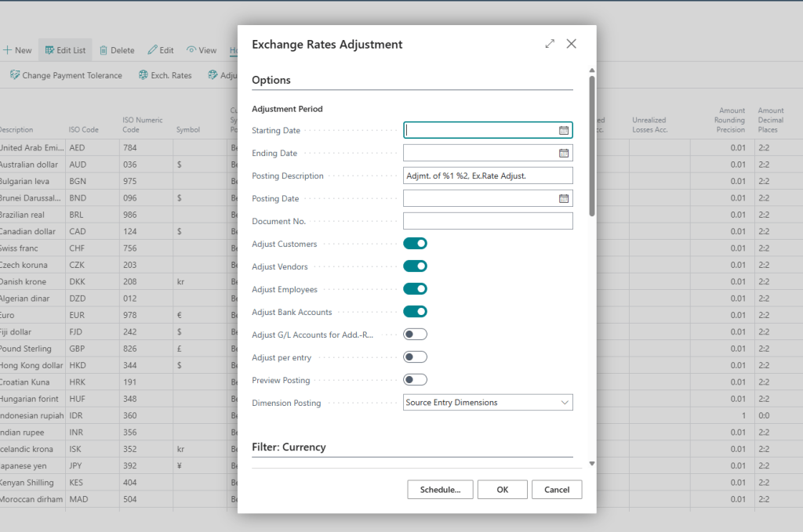Viewport: 803px width, 532px height.
Task: Expand the Filter: Currency section
Action: (x=289, y=447)
